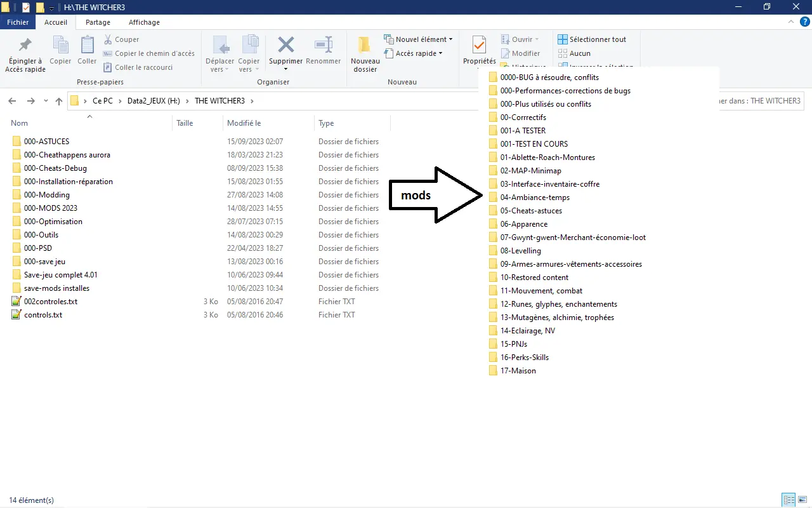The image size is (812, 508).
Task: Sort by the Type column header
Action: pos(326,123)
